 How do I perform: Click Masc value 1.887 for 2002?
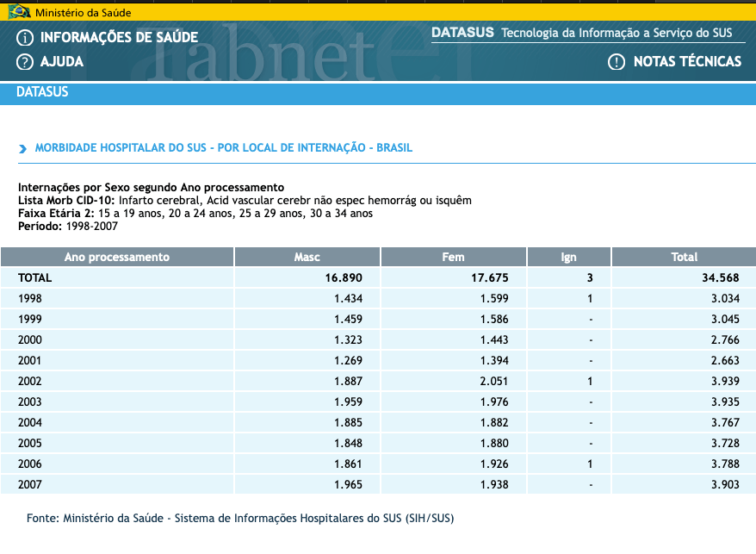coord(349,381)
